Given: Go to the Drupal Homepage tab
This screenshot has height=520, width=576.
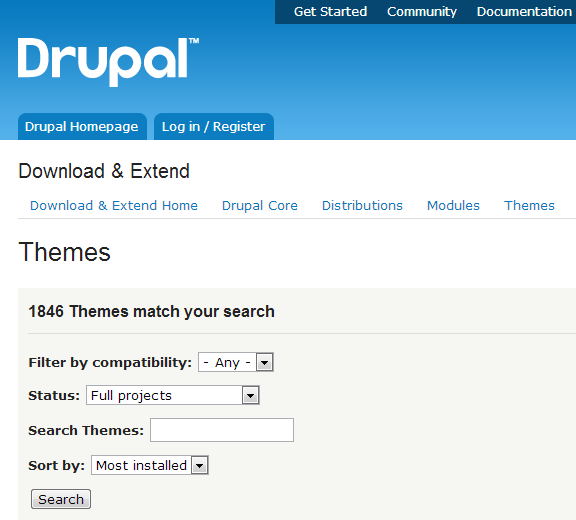Looking at the screenshot, I should click(x=82, y=127).
